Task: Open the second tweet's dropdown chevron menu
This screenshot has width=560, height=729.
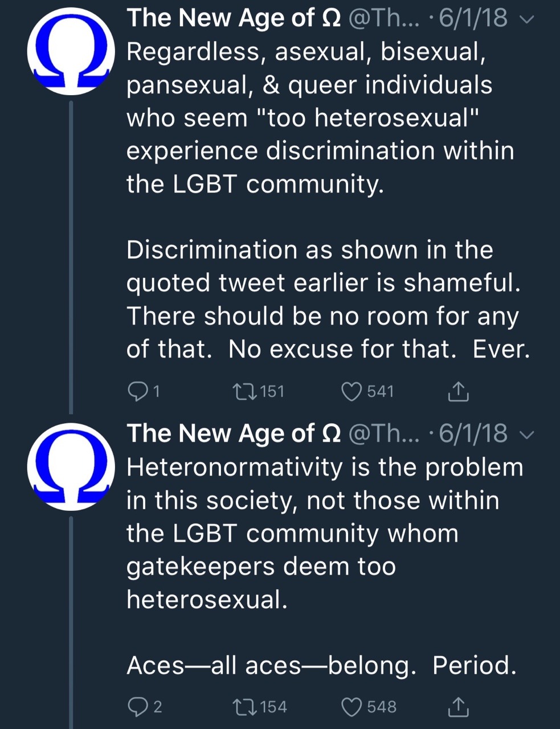Action: [x=527, y=435]
